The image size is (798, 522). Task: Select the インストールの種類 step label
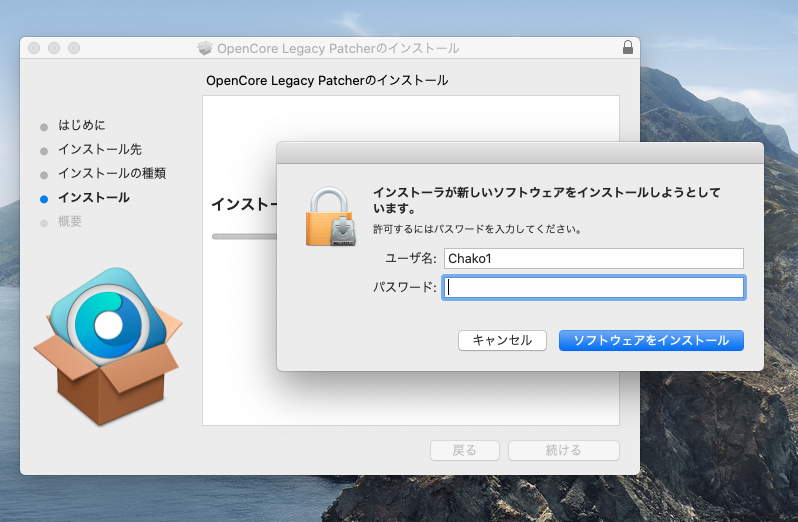click(111, 174)
